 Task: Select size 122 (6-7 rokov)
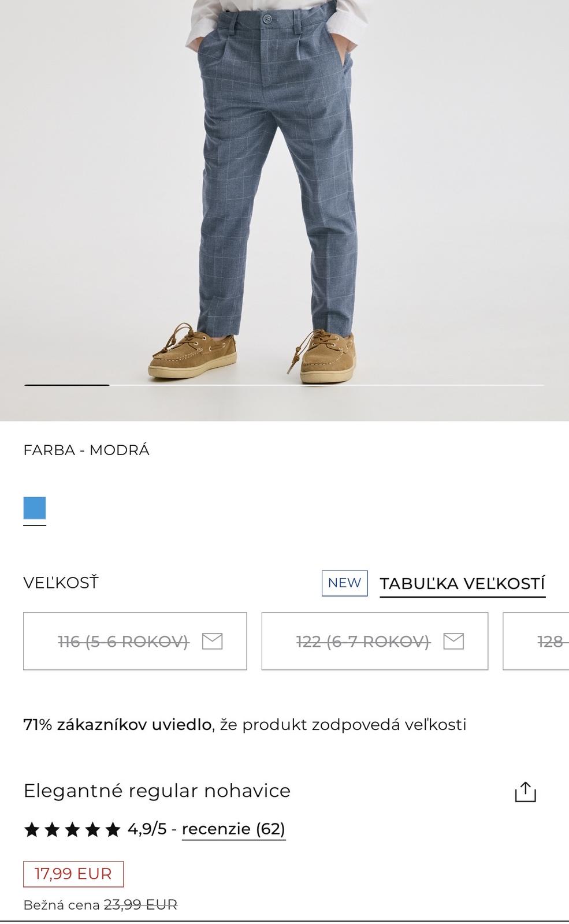[375, 641]
